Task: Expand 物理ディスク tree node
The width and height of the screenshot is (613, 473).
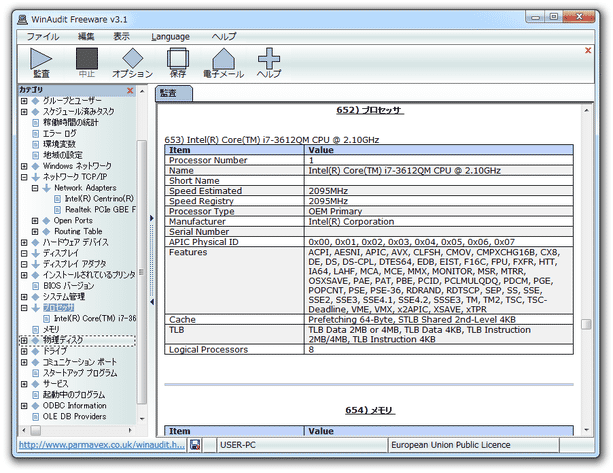Action: pyautogui.click(x=24, y=340)
